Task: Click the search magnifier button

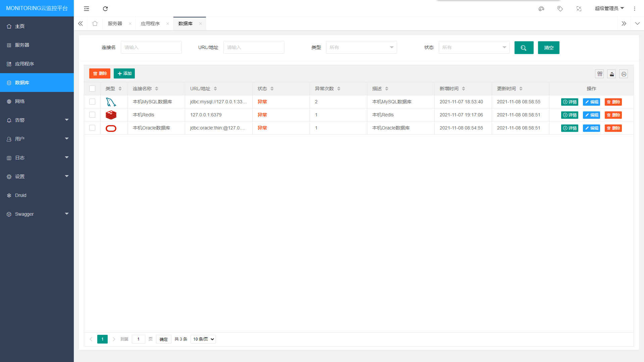Action: click(524, 48)
